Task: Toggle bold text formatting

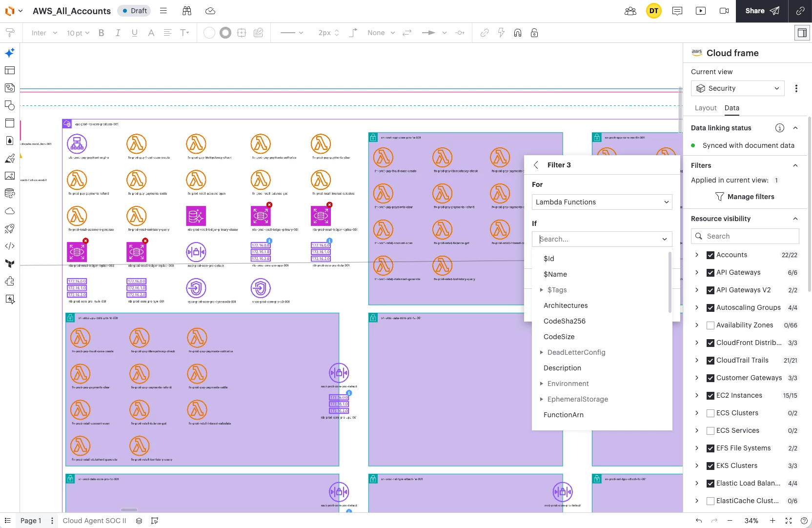Action: tap(101, 33)
